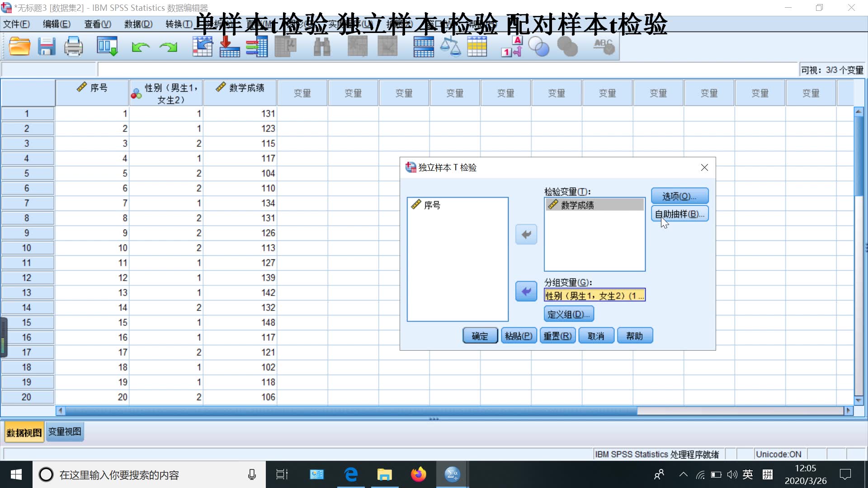This screenshot has height=488, width=868.
Task: Click the math score cell 142
Action: click(240, 292)
